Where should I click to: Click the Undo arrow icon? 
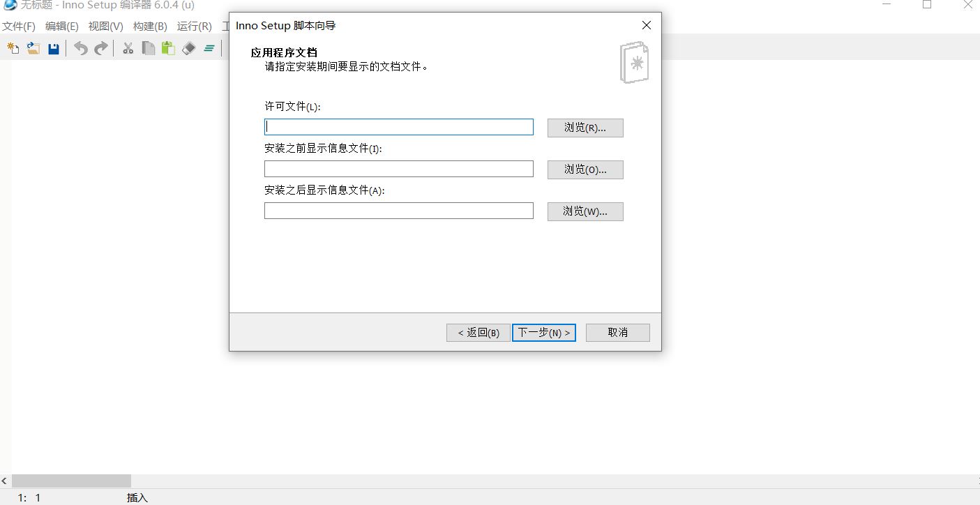point(81,48)
